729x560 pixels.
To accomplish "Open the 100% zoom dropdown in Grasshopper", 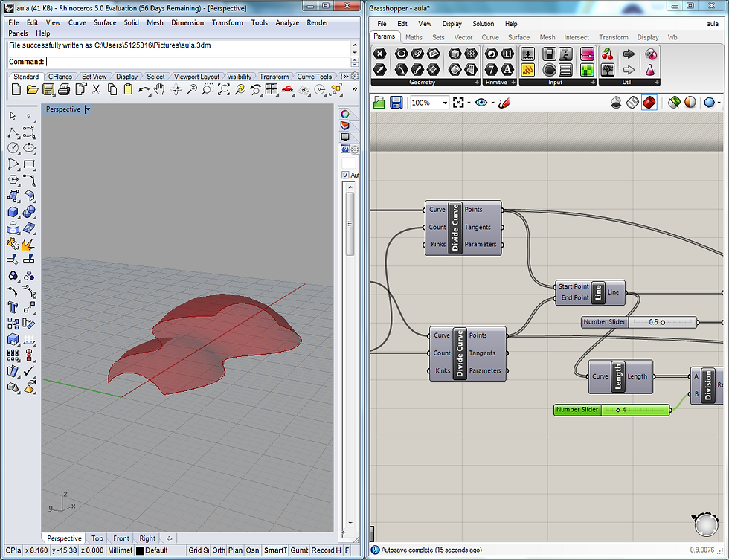I will pyautogui.click(x=445, y=103).
